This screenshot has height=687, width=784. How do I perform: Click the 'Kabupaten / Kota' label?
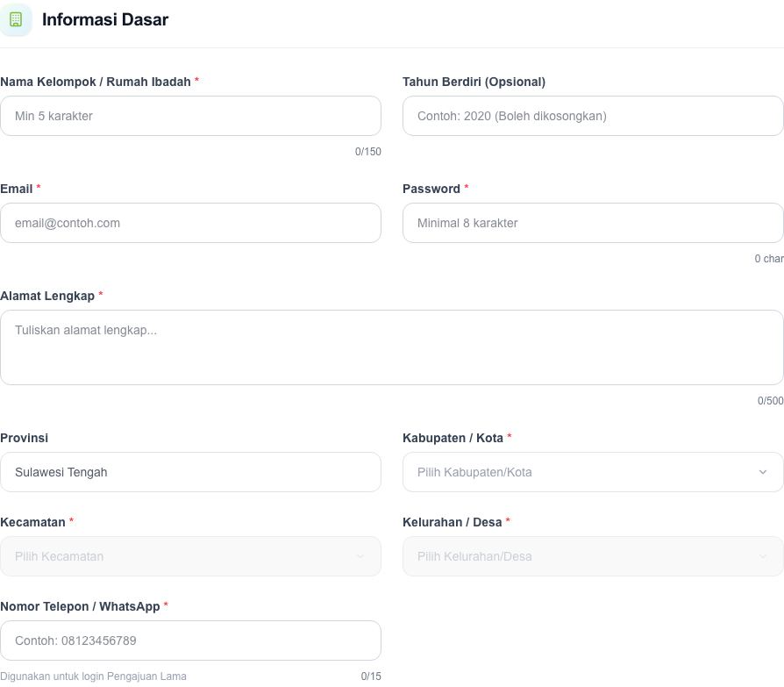[453, 438]
